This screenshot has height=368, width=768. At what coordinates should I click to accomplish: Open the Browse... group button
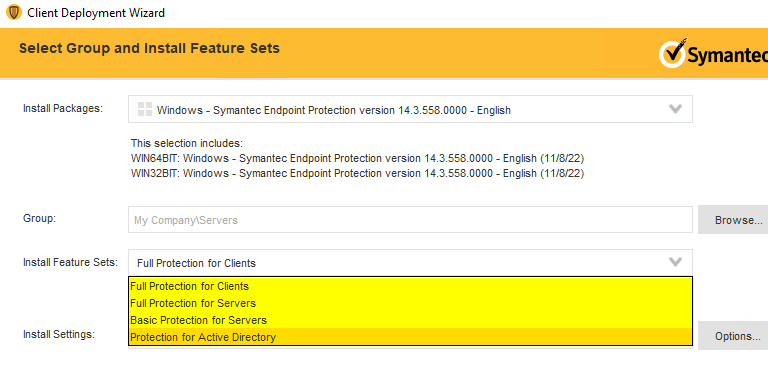(734, 220)
